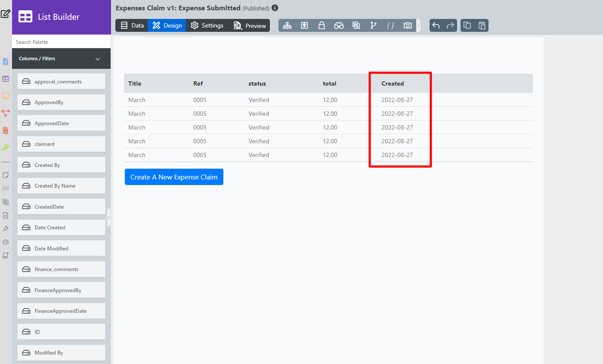Screen dimensions: 603x364
Task: Click the padlock permissions icon
Action: pyautogui.click(x=322, y=25)
